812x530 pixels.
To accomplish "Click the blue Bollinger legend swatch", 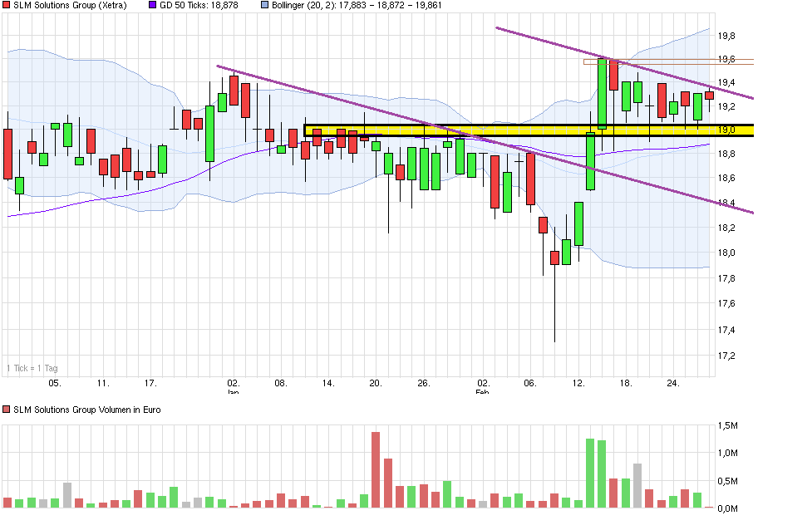I will (x=264, y=5).
